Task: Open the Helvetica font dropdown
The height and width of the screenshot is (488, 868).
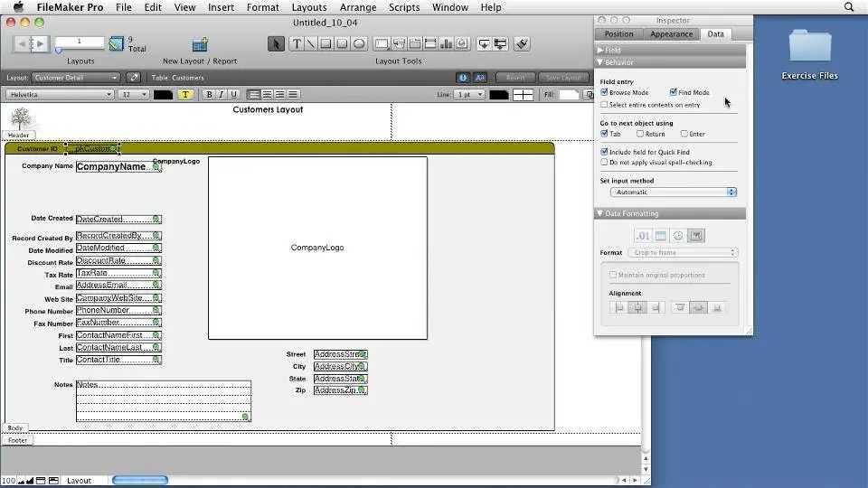Action: click(x=60, y=95)
